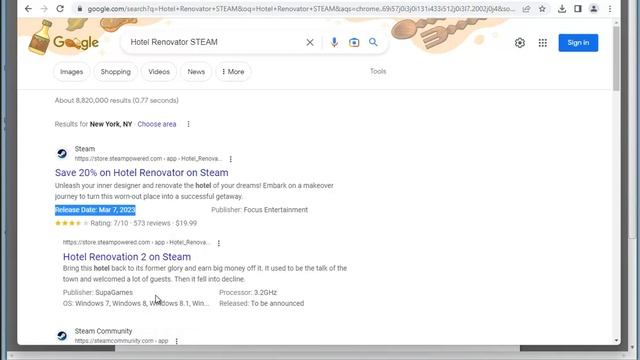
Task: Open options for Steam Community result
Action: pyautogui.click(x=177, y=341)
